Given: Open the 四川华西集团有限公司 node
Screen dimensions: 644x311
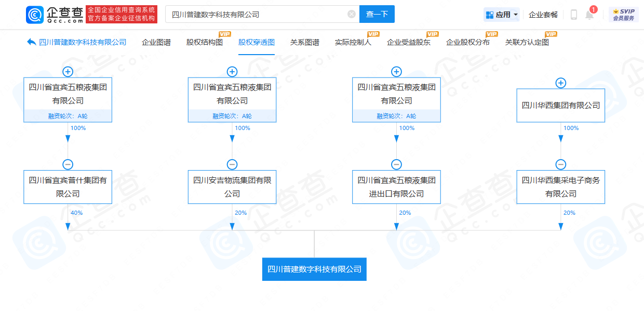Looking at the screenshot, I should [x=561, y=106].
